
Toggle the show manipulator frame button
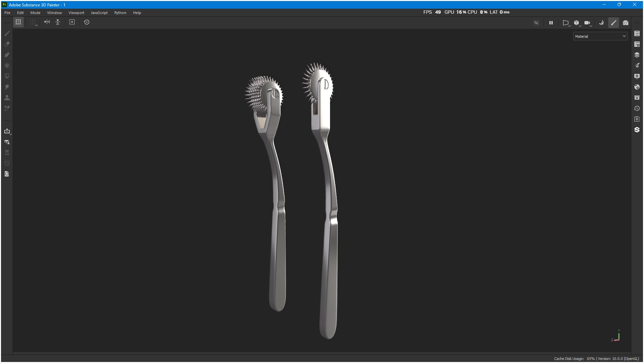(x=18, y=22)
